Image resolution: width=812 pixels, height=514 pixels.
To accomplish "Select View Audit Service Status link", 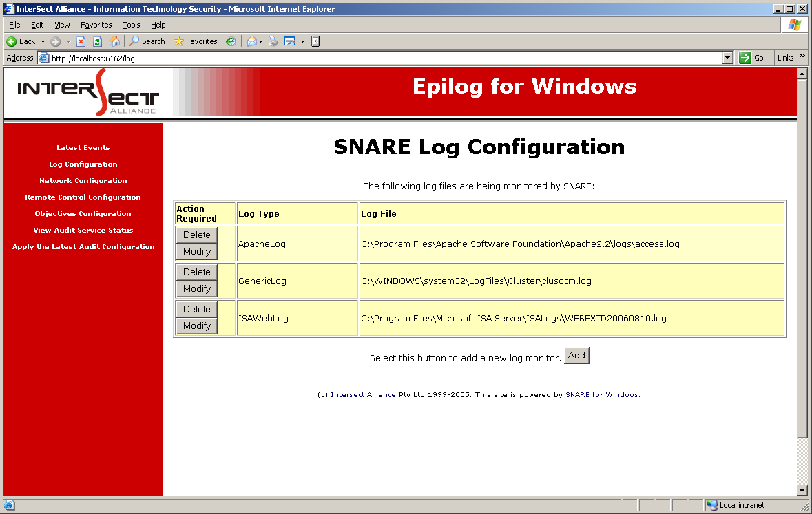I will click(x=83, y=231).
